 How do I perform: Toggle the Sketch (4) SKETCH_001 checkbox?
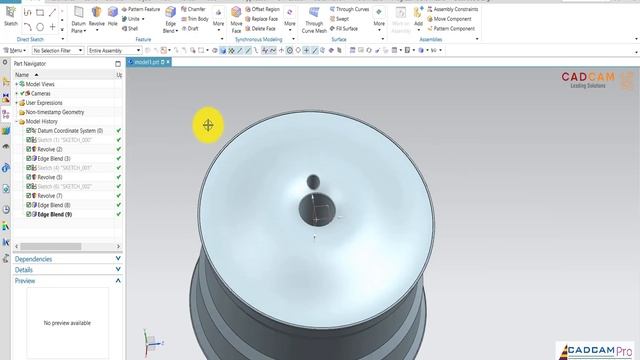pyautogui.click(x=29, y=168)
